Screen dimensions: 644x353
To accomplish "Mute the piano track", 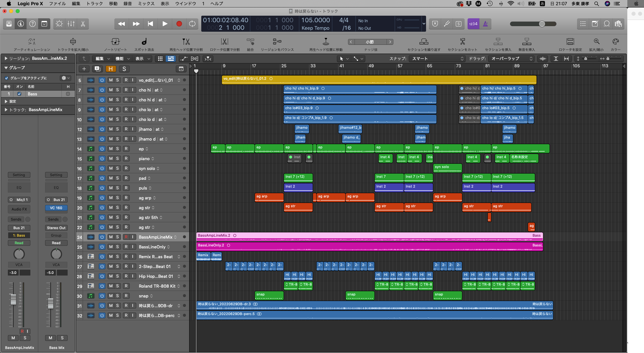I will point(111,159).
